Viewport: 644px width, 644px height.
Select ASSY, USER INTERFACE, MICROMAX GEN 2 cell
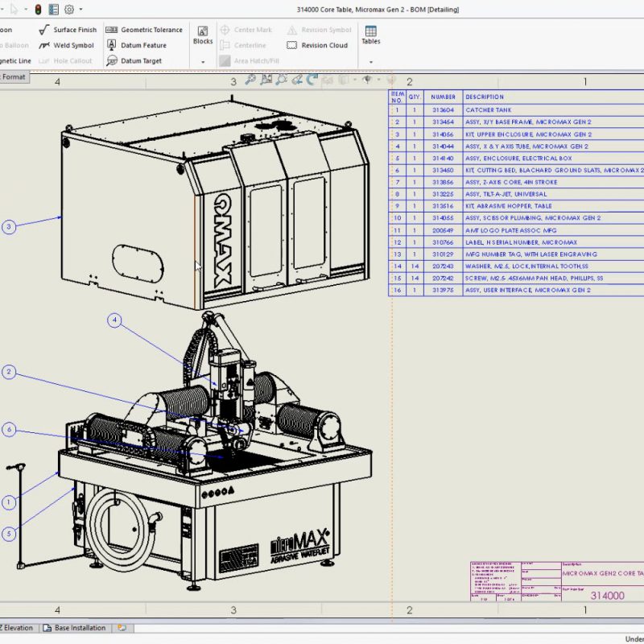click(553, 290)
